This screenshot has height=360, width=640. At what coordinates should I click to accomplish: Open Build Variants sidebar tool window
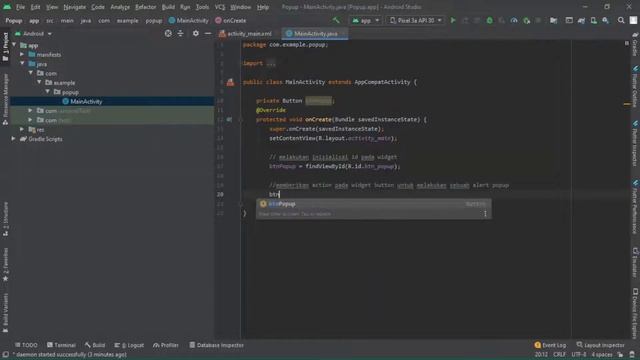click(5, 312)
